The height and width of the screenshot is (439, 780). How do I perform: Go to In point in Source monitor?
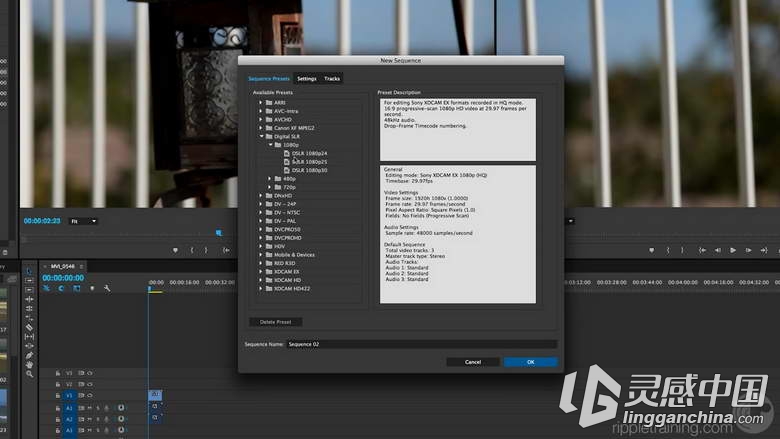pyautogui.click(x=226, y=250)
